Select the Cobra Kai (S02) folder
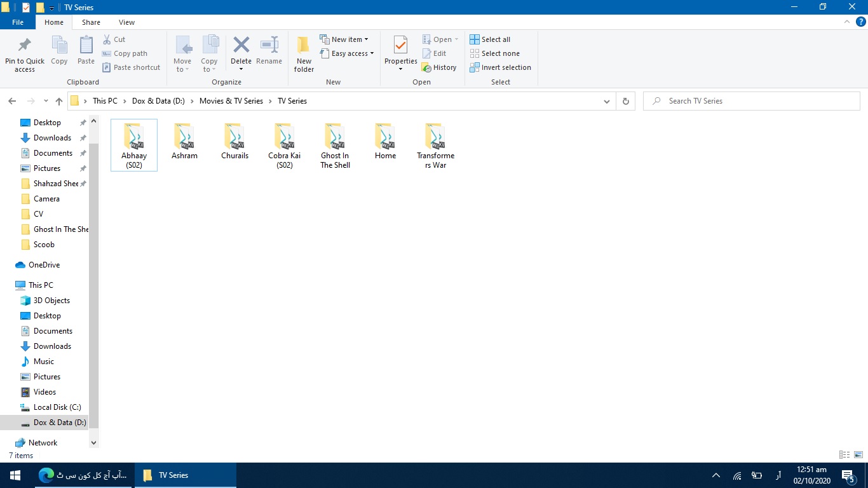The width and height of the screenshot is (868, 488). click(285, 146)
